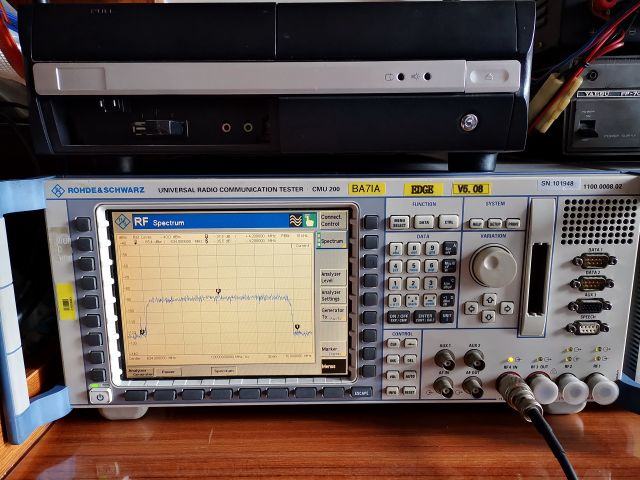Click the wave icon in RF title bar
The height and width of the screenshot is (480, 640).
296,220
